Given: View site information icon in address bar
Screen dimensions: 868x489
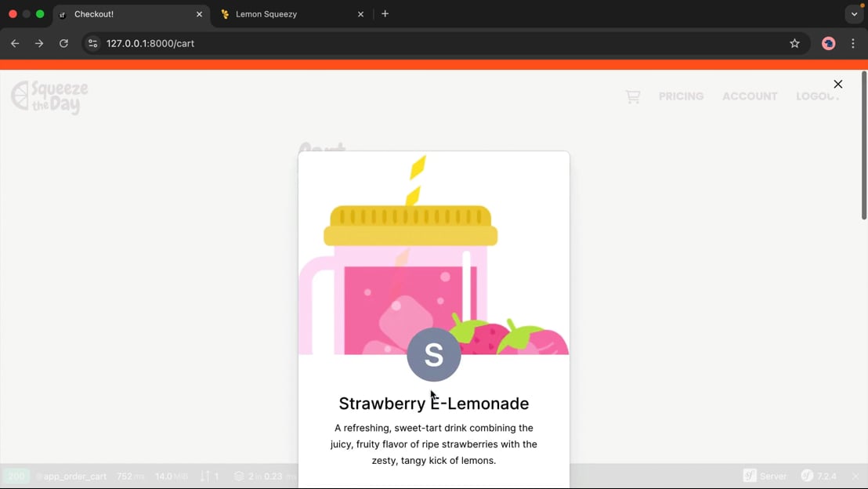Looking at the screenshot, I should click(x=93, y=43).
